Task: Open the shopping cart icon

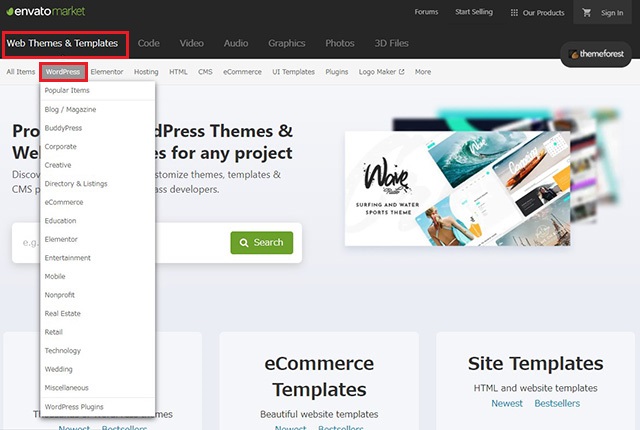Action: click(587, 13)
